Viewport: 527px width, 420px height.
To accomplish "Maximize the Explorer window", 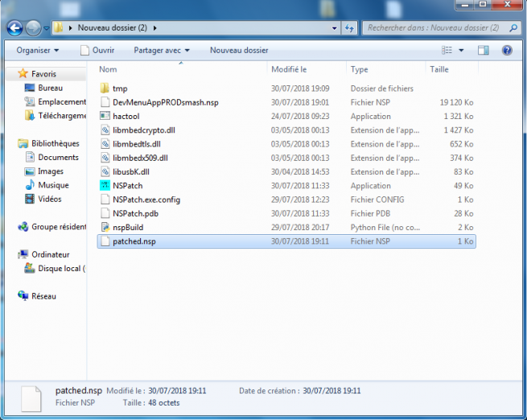I will (483, 4).
